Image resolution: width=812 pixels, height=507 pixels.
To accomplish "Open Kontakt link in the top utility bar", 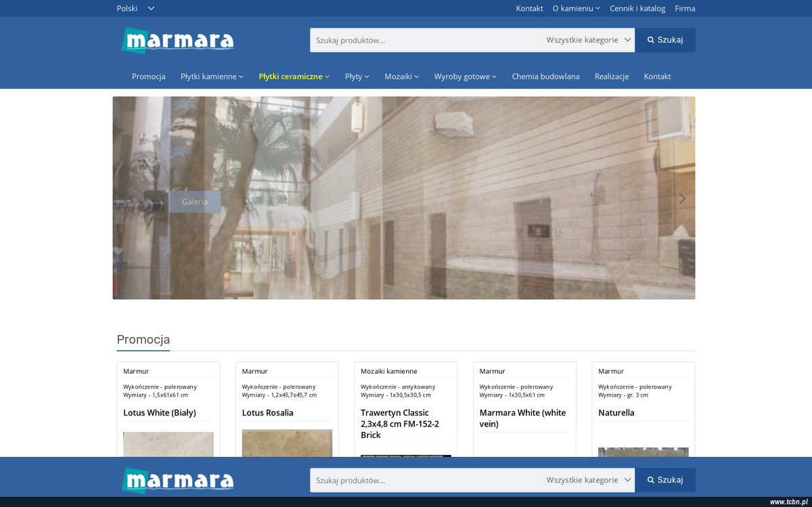I will tap(529, 8).
